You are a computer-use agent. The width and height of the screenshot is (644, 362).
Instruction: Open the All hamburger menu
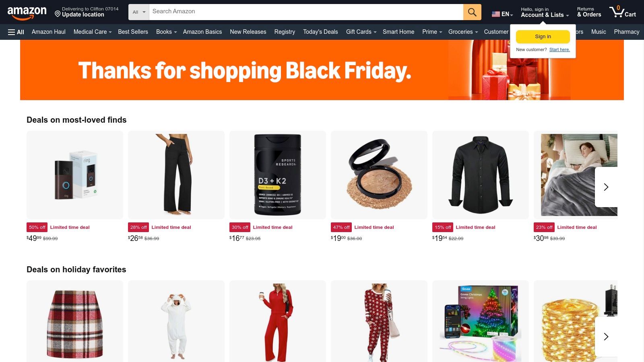[x=16, y=32]
